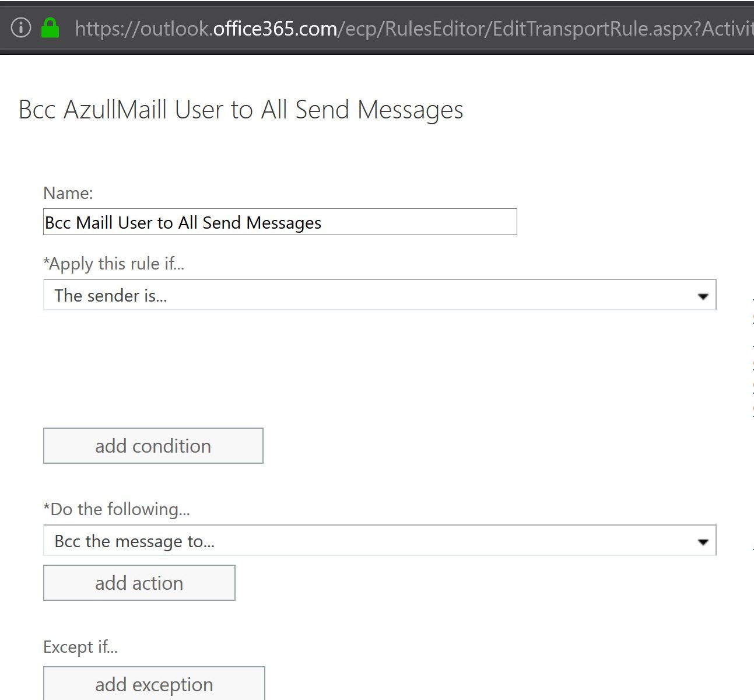Click the add condition button

[153, 446]
